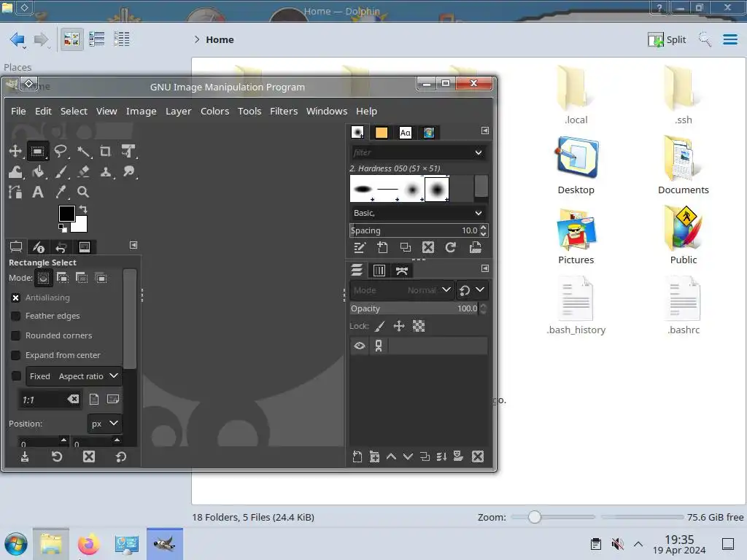The height and width of the screenshot is (560, 747).
Task: Enable the Feather edges checkbox
Action: tap(16, 316)
